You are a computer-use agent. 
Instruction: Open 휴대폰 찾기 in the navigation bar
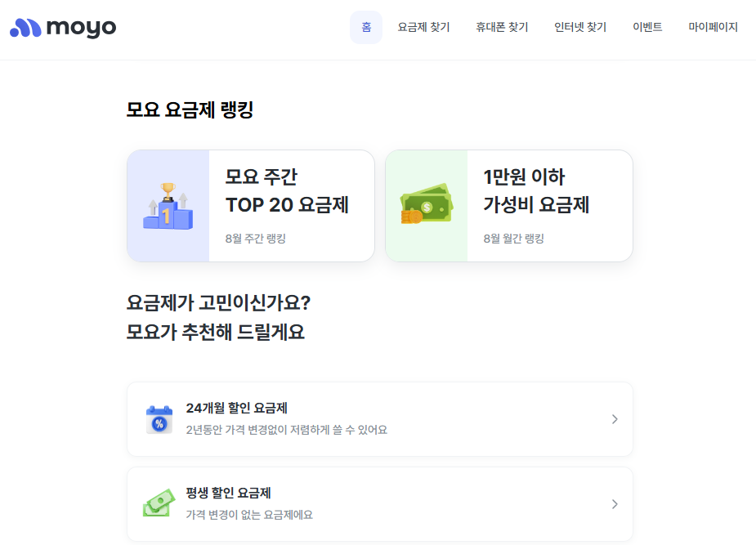[x=501, y=26]
